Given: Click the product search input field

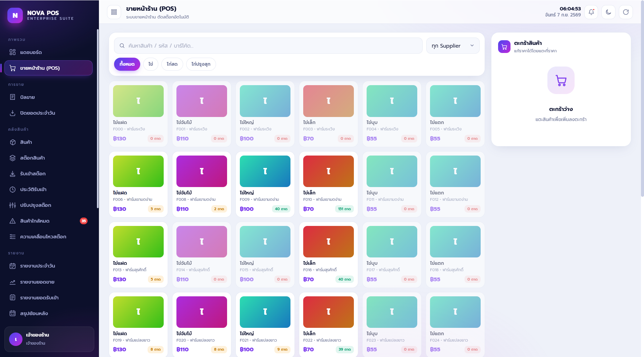Looking at the screenshot, I should tap(268, 46).
